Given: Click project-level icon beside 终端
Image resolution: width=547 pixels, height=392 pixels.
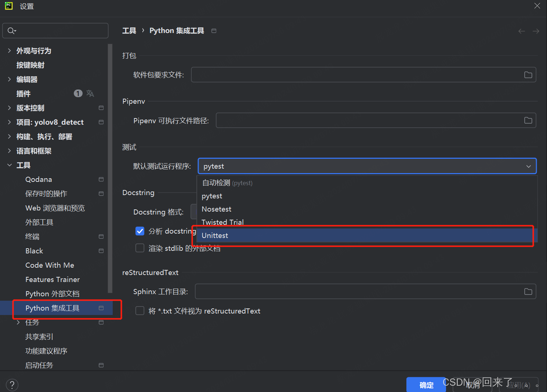Looking at the screenshot, I should pos(101,237).
